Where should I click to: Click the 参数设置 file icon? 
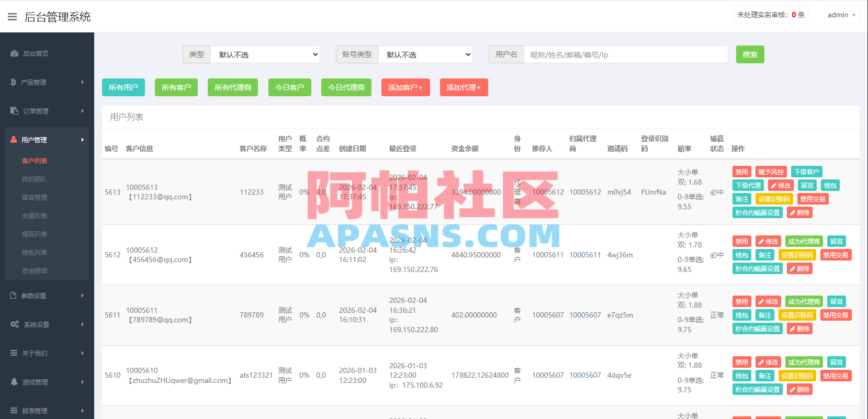point(14,296)
